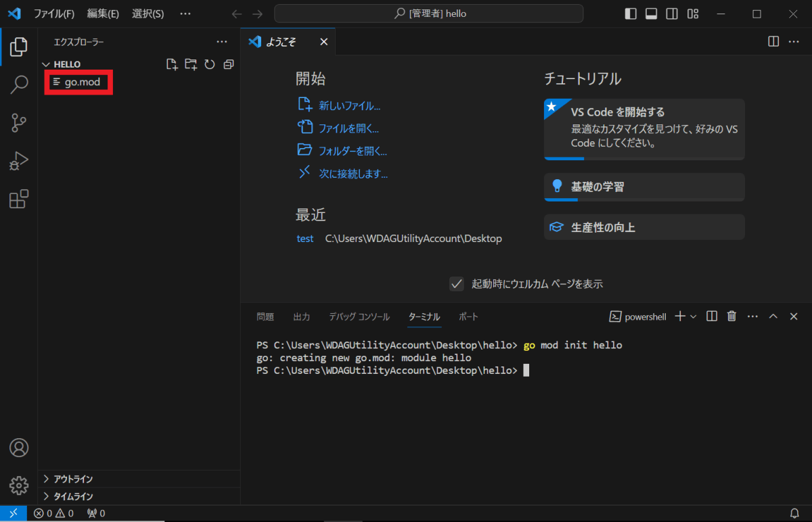Open the Source Control view

pos(19,122)
